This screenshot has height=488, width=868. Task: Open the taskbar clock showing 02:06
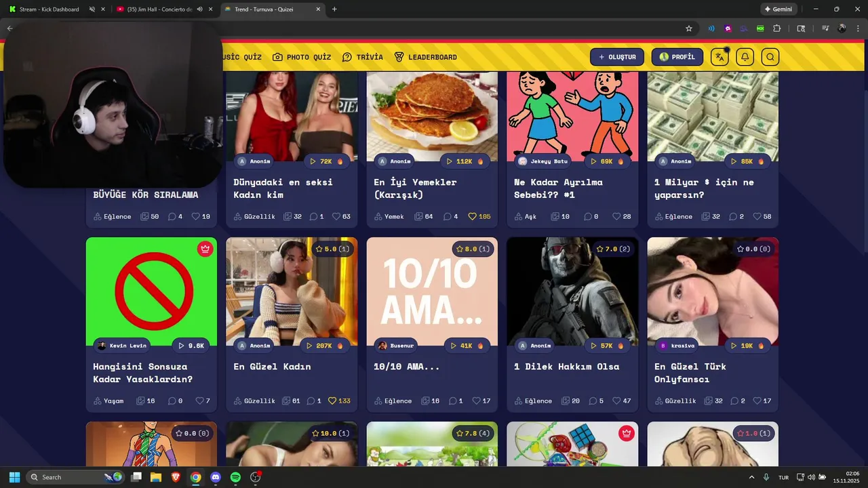tap(847, 477)
